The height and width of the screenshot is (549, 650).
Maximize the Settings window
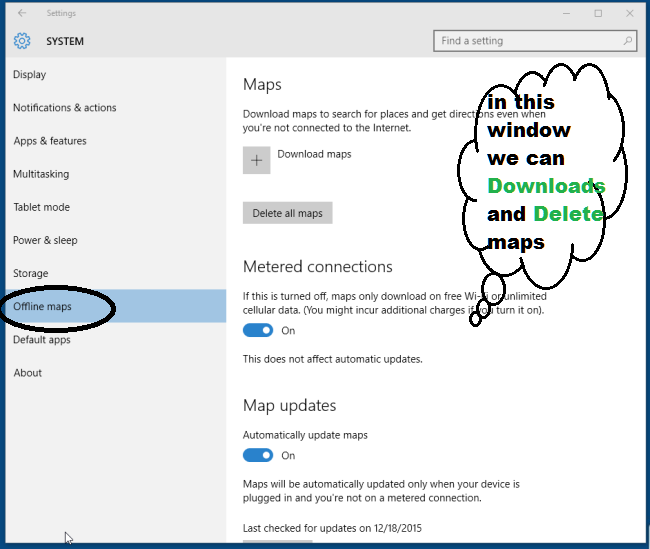(598, 13)
